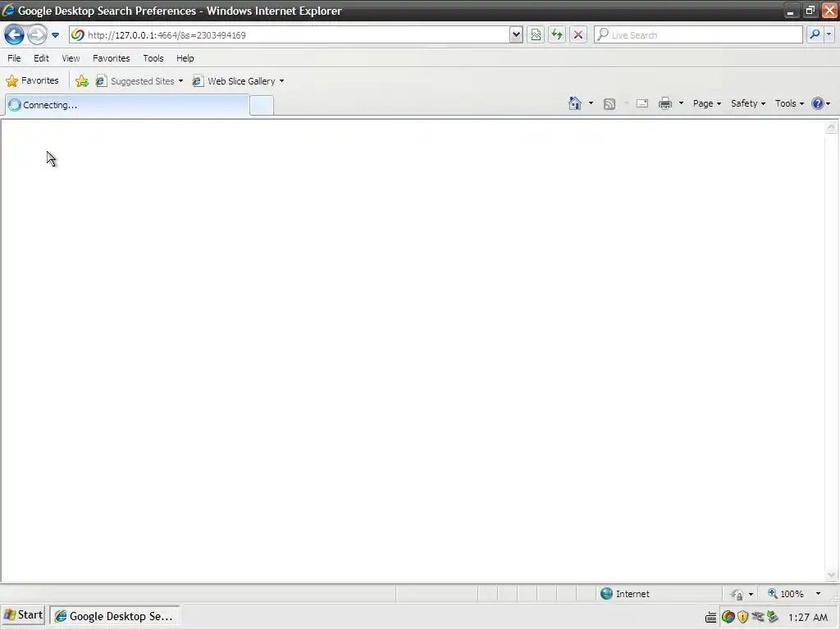Click the red Stop loading icon
The height and width of the screenshot is (630, 840).
point(578,34)
